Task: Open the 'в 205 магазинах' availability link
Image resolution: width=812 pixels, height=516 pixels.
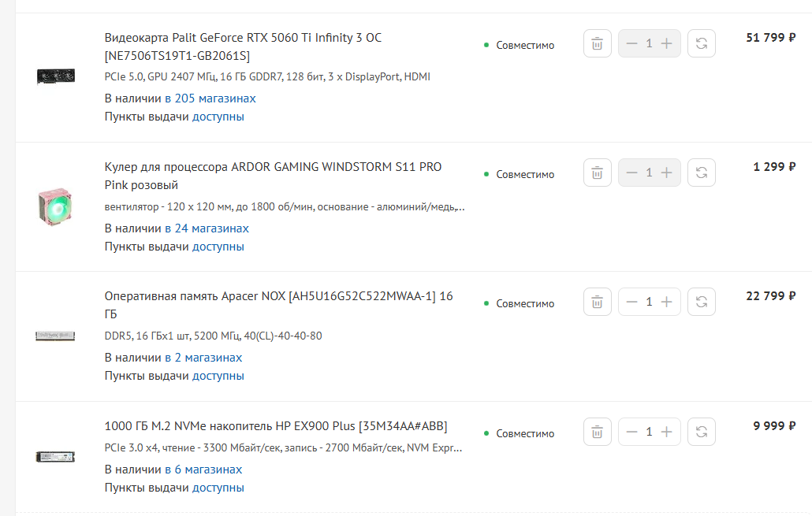Action: click(x=210, y=98)
